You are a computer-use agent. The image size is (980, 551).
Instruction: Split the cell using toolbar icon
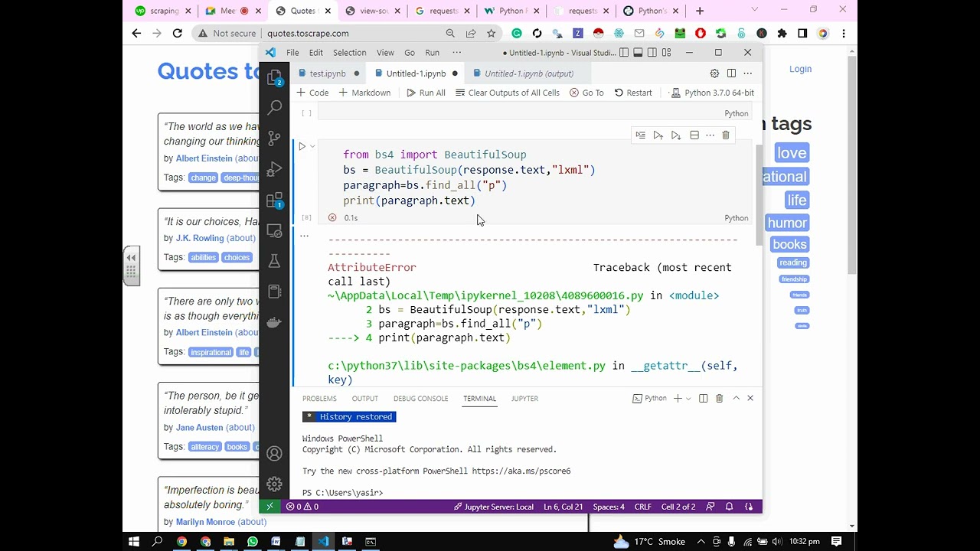694,135
